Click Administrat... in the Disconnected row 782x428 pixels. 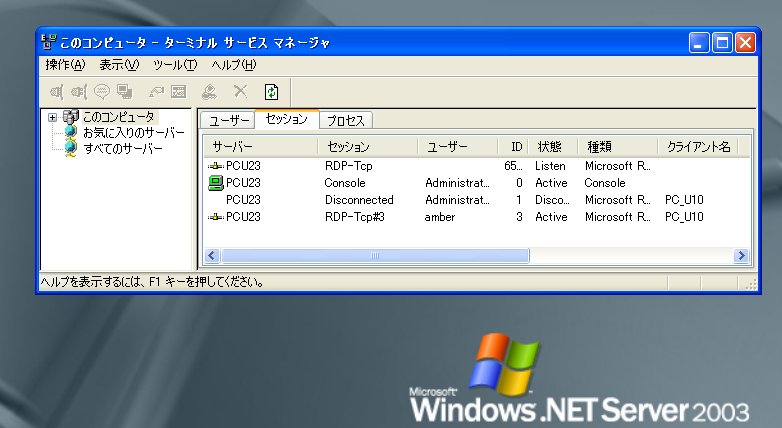coord(457,200)
